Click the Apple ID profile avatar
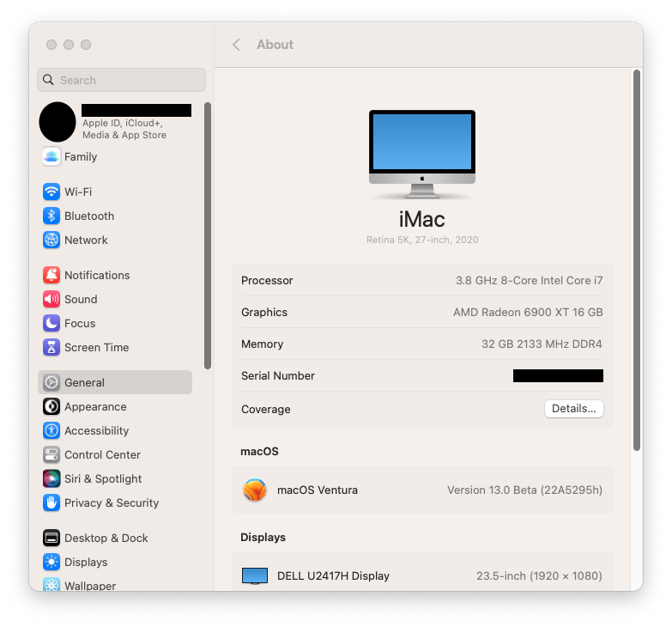The width and height of the screenshot is (672, 627). [x=58, y=122]
